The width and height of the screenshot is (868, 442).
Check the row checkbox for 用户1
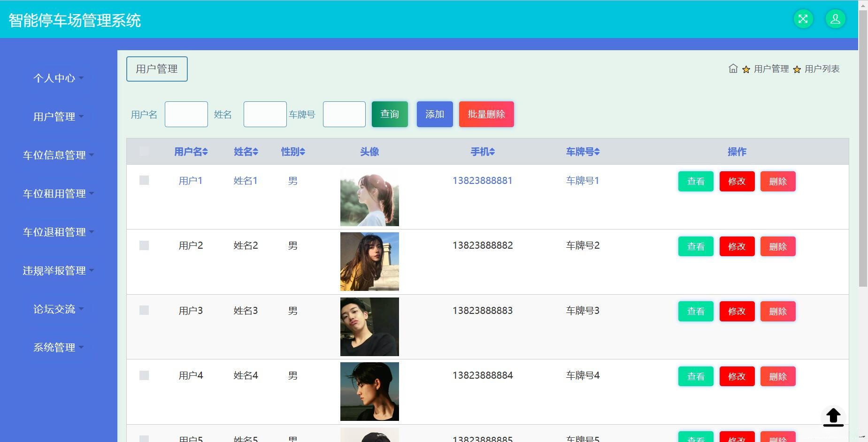coord(144,180)
